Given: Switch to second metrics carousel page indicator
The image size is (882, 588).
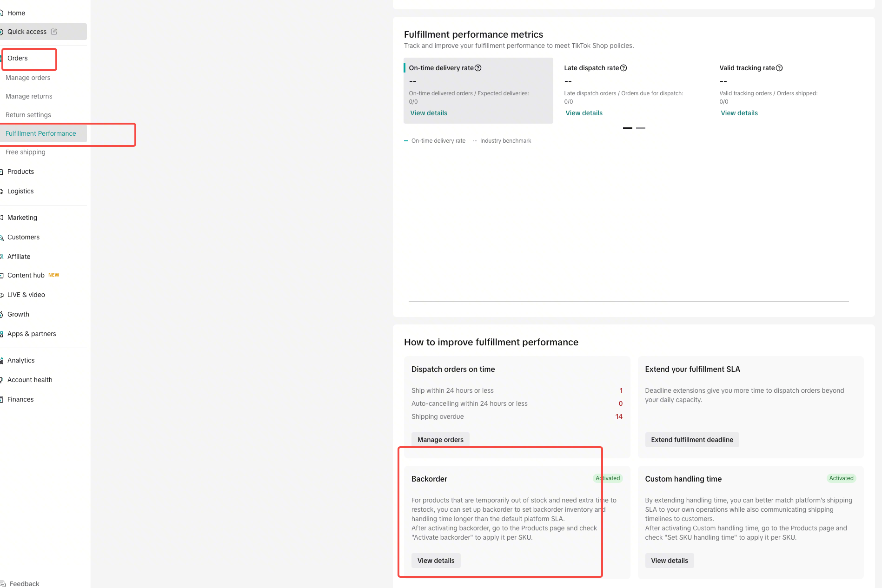Looking at the screenshot, I should [x=641, y=128].
